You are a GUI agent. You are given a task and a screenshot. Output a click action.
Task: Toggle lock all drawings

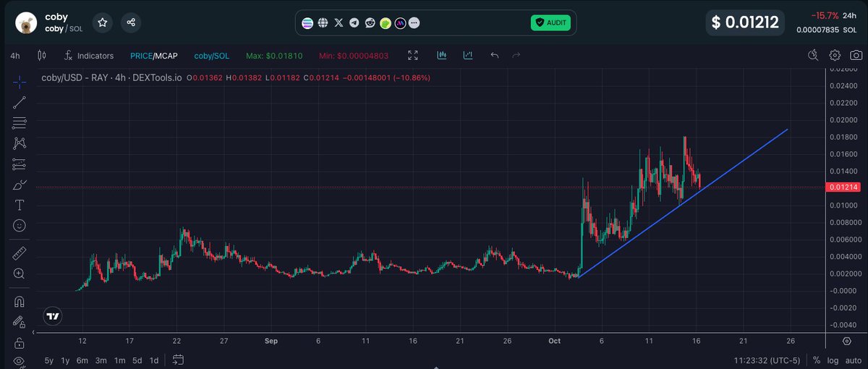tap(20, 342)
